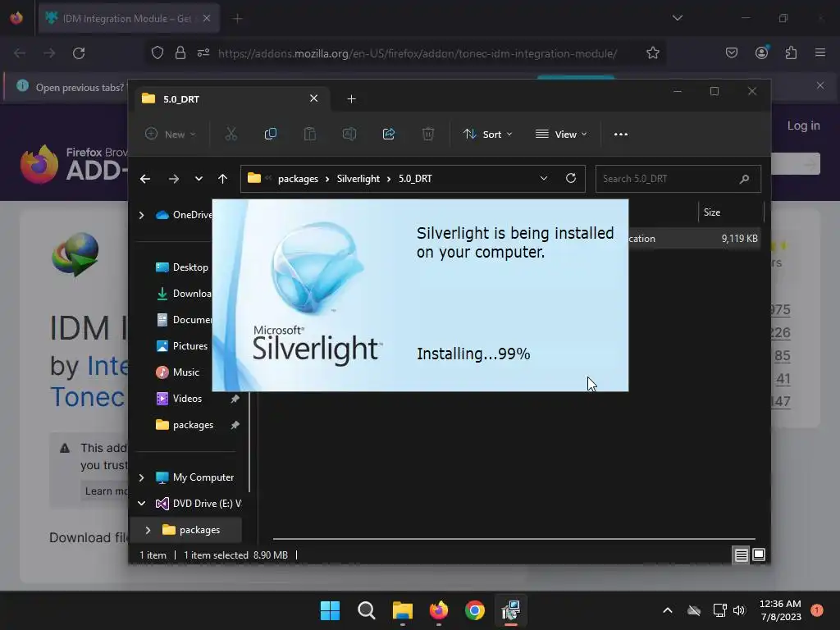Image resolution: width=840 pixels, height=630 pixels.
Task: Click the search magnifier in Explorer
Action: (744, 179)
